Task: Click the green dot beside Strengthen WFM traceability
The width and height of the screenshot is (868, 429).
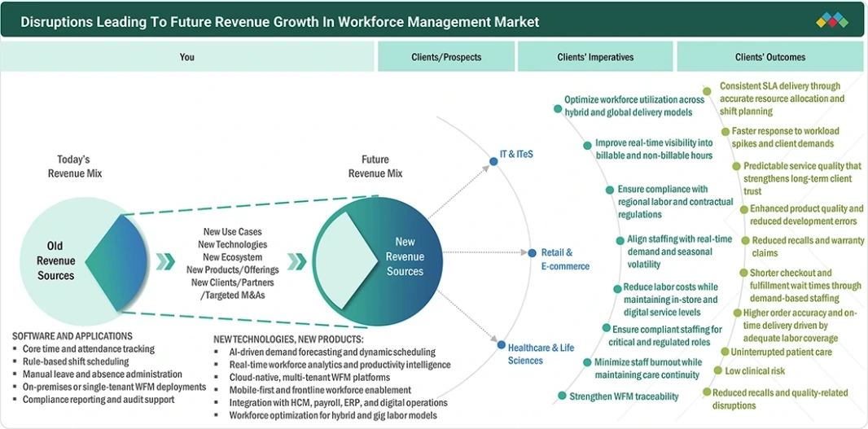Action: pyautogui.click(x=562, y=396)
